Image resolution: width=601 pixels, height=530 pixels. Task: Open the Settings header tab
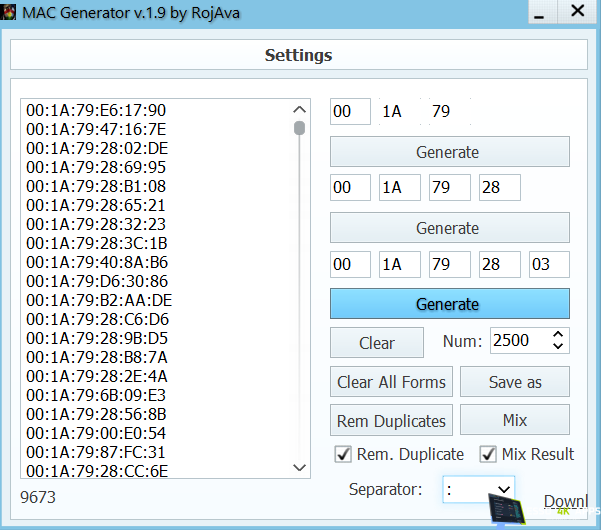(298, 55)
